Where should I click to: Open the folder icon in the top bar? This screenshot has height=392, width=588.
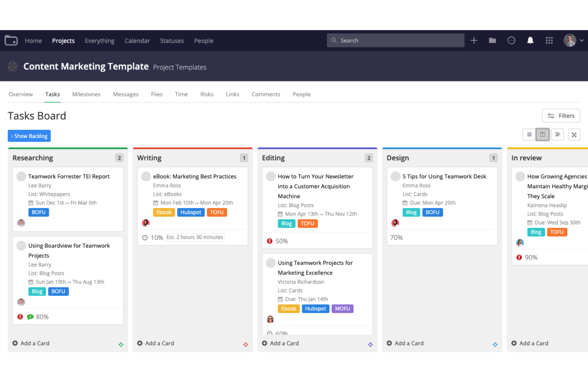click(x=492, y=40)
